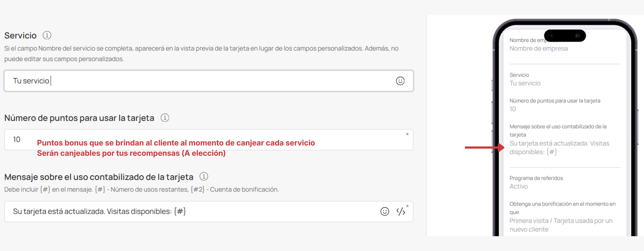644x251 pixels.
Task: Focus the 'Tu servicio' input field
Action: (209, 81)
